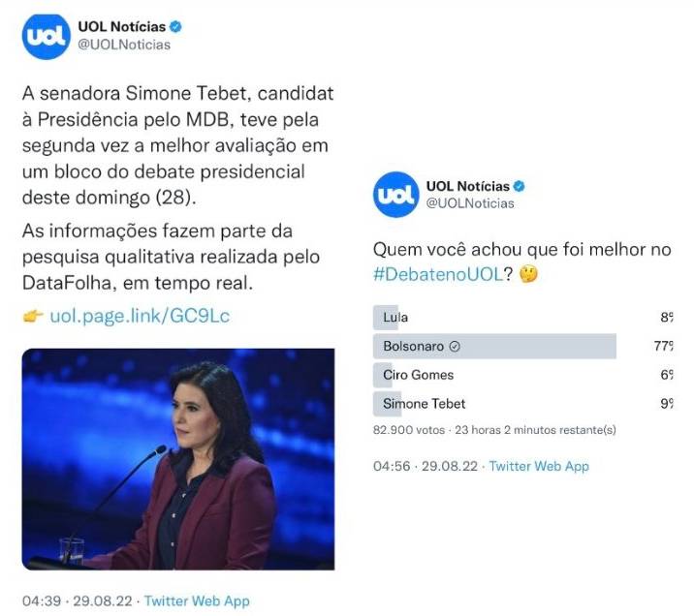The width and height of the screenshot is (694, 616).
Task: Click Twitter Web App under the poll tweet
Action: 538,466
